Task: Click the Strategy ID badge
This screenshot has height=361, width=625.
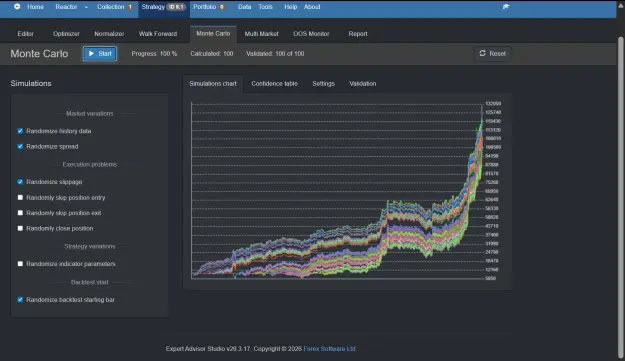Action: pyautogui.click(x=176, y=7)
